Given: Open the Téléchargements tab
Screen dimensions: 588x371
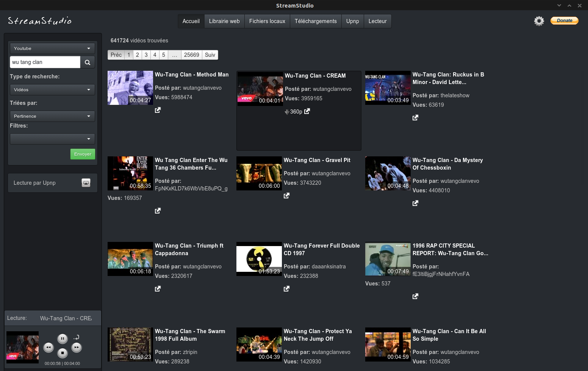Looking at the screenshot, I should (316, 21).
